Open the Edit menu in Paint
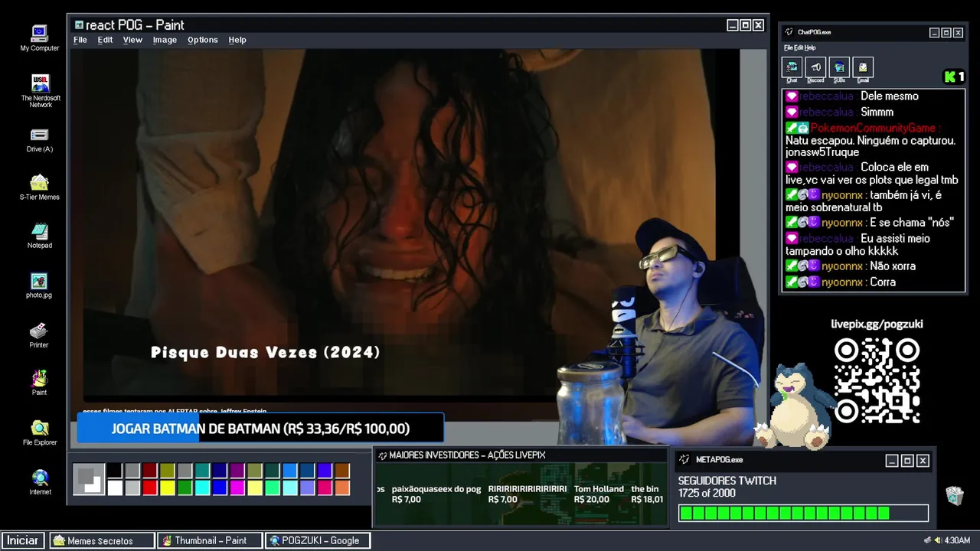 (x=105, y=40)
